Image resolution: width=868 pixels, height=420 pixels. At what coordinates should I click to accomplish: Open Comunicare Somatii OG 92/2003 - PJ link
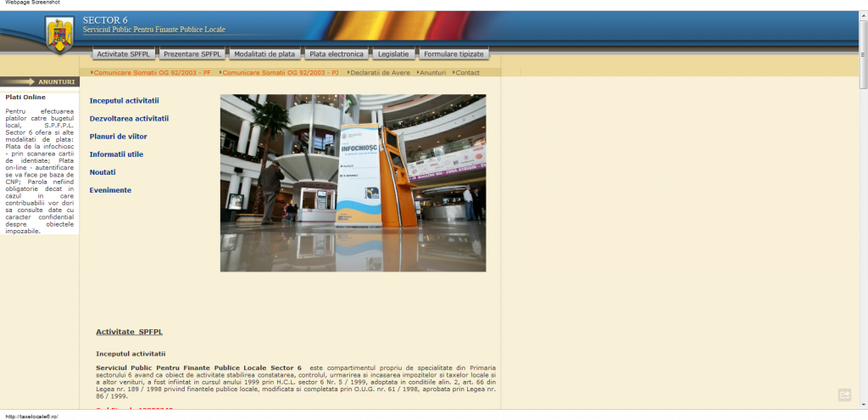tap(279, 73)
